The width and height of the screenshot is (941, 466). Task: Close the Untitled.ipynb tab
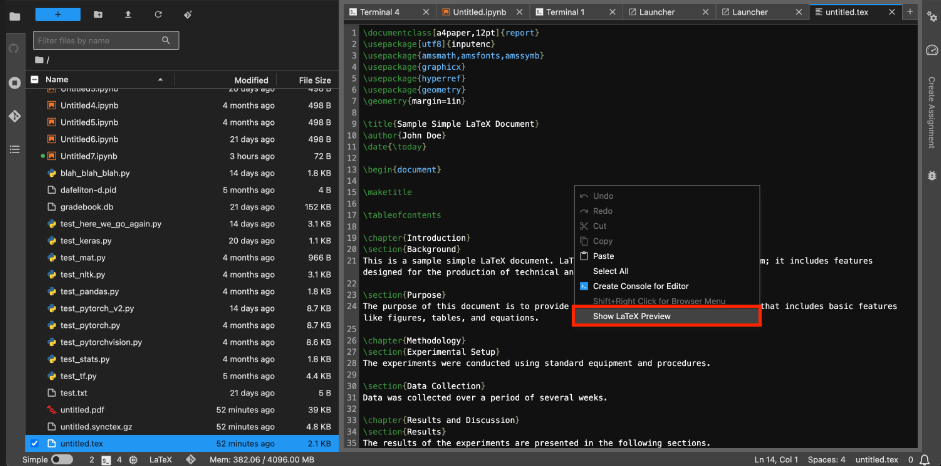pyautogui.click(x=519, y=12)
